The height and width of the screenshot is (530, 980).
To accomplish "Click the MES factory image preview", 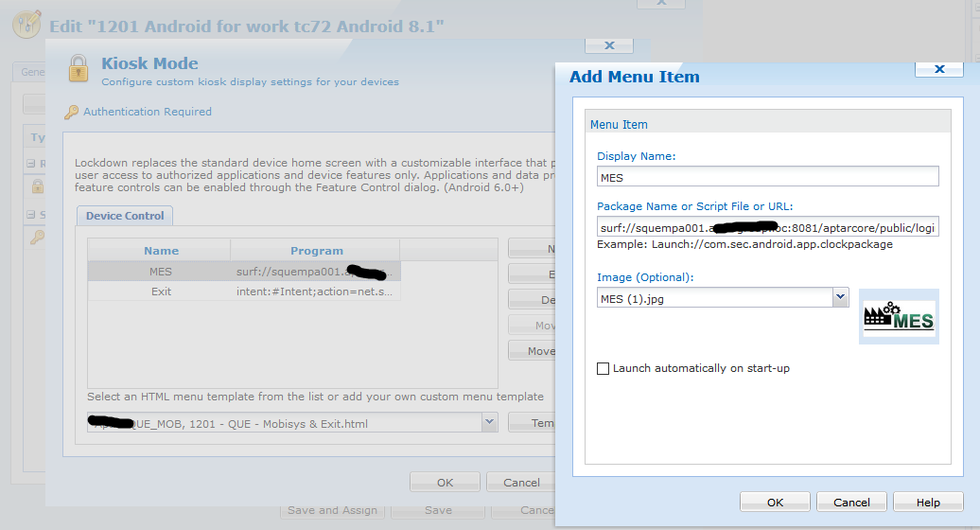I will pyautogui.click(x=899, y=317).
